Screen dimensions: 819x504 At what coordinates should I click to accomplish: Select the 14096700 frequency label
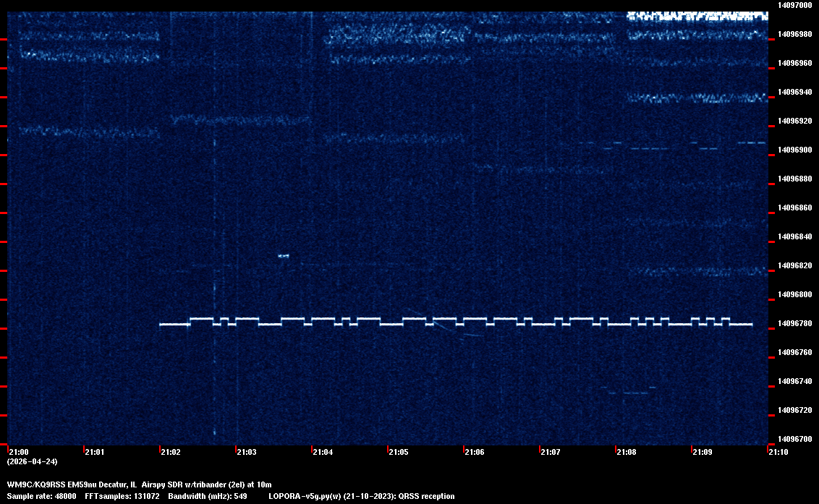point(794,439)
